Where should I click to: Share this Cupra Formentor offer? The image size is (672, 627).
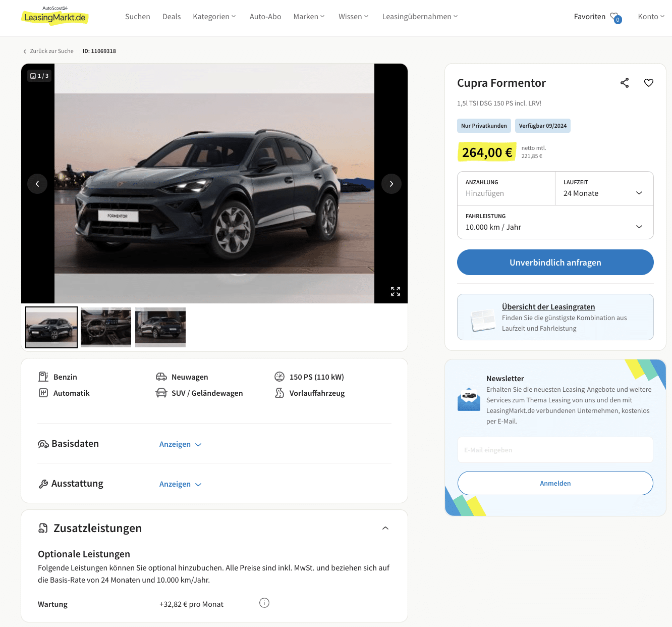(625, 83)
